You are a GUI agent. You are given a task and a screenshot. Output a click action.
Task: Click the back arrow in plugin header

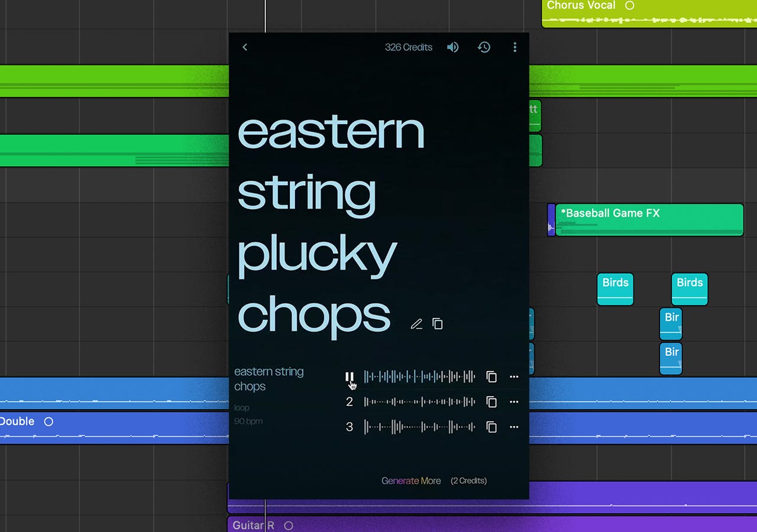click(x=245, y=47)
